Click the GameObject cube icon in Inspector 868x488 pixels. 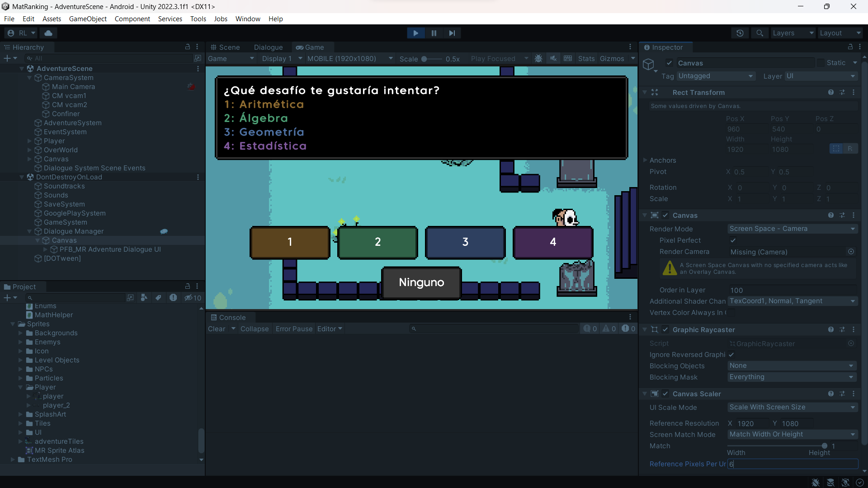649,65
